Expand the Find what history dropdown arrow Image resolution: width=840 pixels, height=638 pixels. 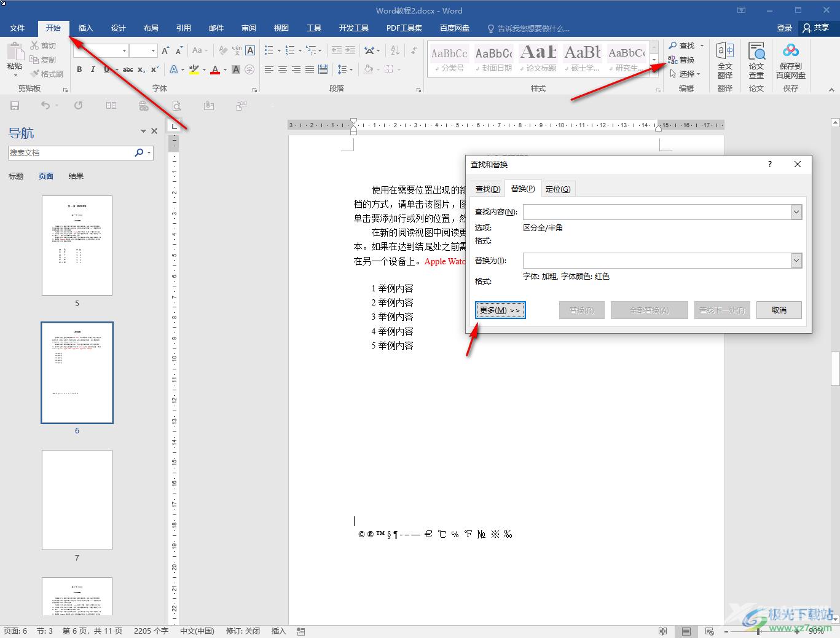tap(796, 212)
